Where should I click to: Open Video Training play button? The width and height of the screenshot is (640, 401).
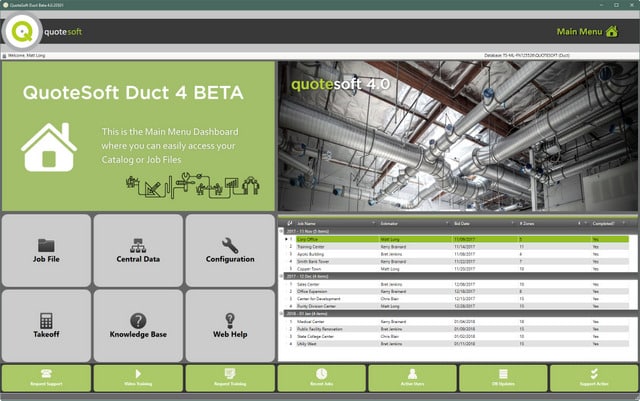pyautogui.click(x=138, y=378)
